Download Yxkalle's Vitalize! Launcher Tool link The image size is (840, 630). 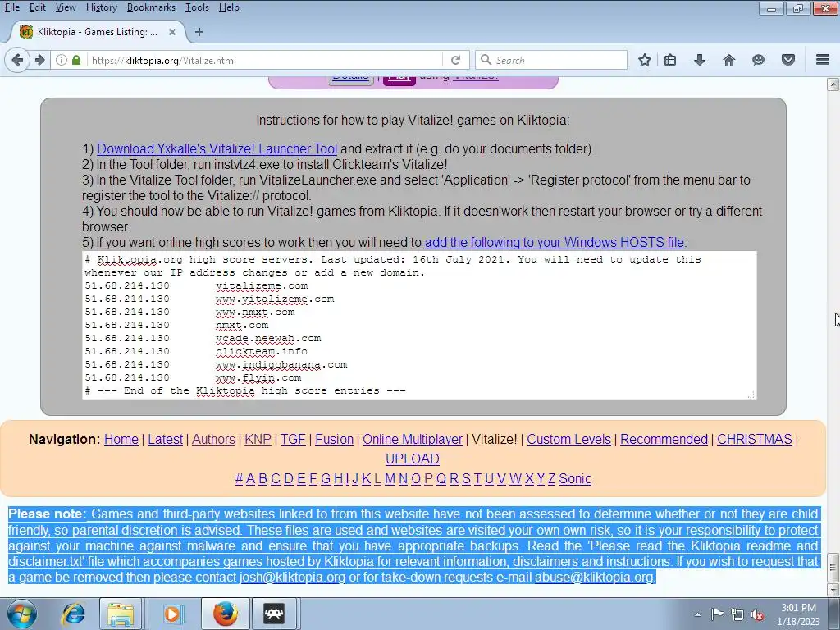(x=217, y=149)
